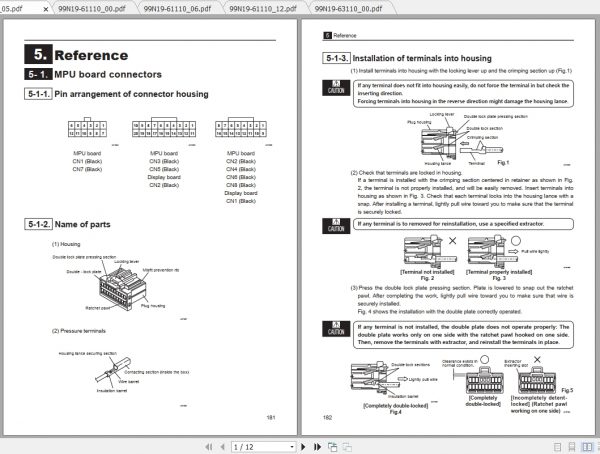Click the grayed next view icon

(x=347, y=447)
